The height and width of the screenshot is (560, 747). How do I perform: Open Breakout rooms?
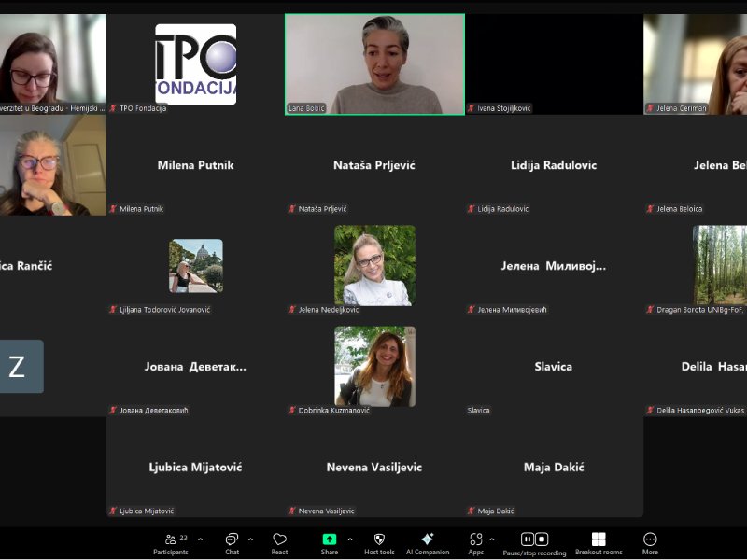[x=599, y=540]
